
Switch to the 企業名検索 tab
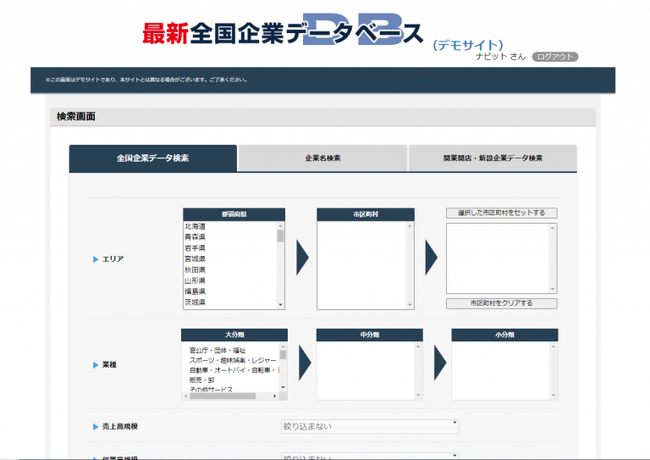point(323,158)
